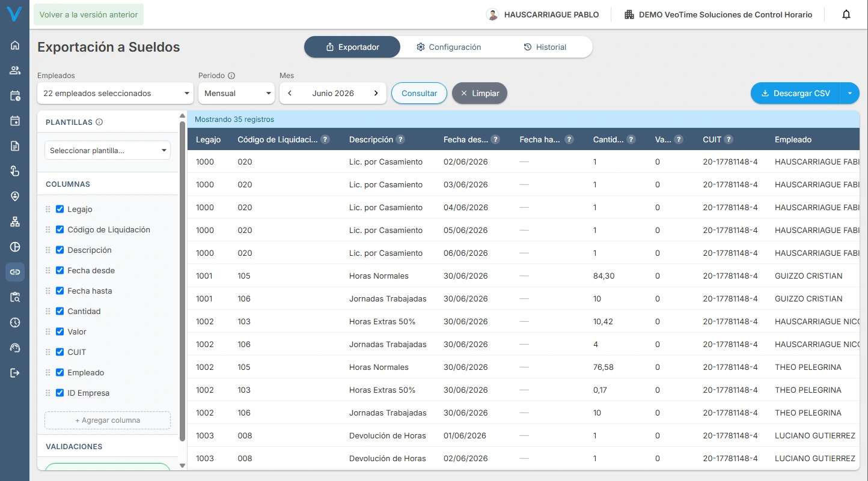Click the 84,30 quantity cell
Viewport: 868px width, 481px height.
pos(604,276)
